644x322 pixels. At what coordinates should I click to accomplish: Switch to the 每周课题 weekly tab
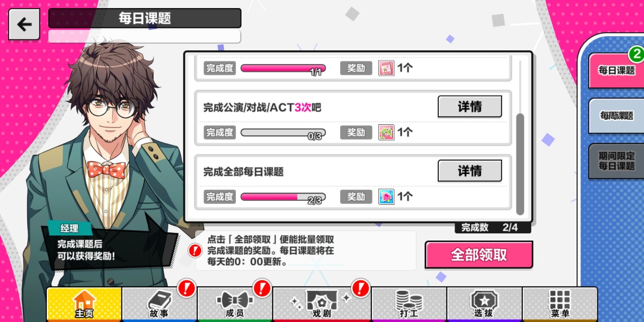click(617, 116)
